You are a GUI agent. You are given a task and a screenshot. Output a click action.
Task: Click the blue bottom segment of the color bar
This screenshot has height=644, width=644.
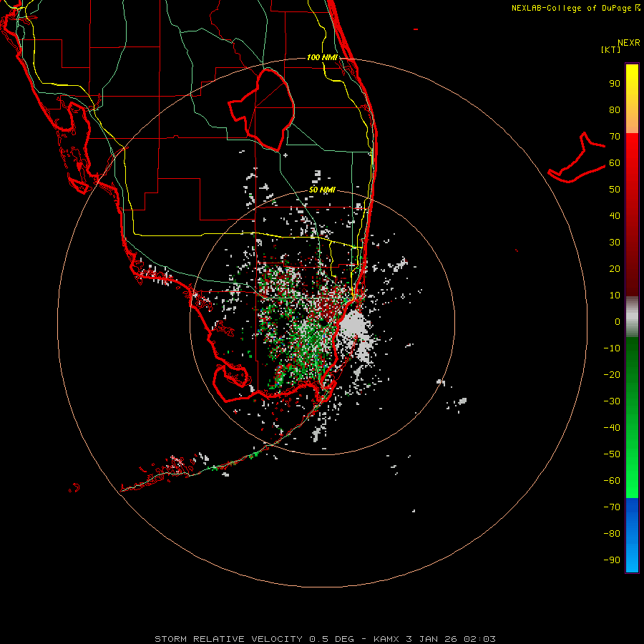(632, 535)
